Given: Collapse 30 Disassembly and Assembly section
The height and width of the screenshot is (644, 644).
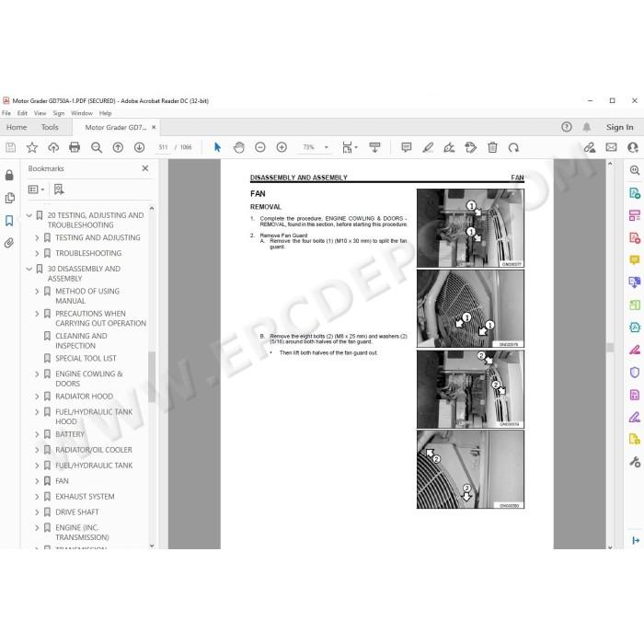Looking at the screenshot, I should click(29, 269).
